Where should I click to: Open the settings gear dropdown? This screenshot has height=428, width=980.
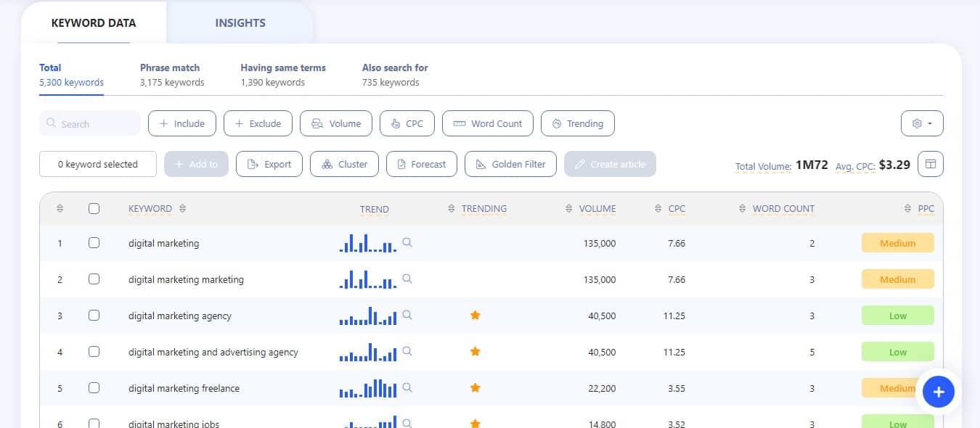tap(921, 123)
